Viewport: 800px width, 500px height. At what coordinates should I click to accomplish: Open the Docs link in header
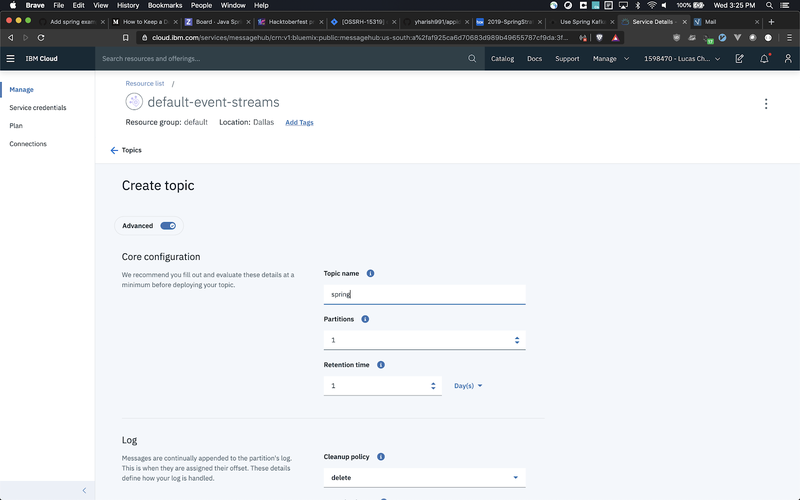tap(534, 59)
